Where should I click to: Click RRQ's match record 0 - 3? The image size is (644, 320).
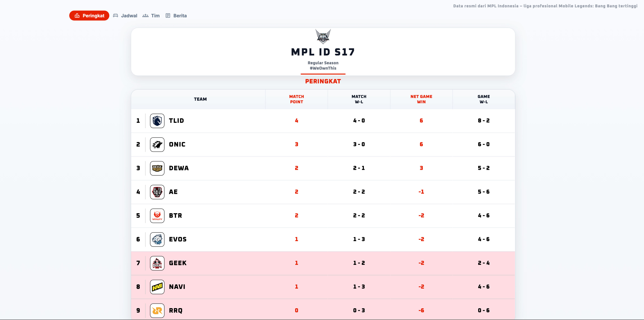(359, 311)
